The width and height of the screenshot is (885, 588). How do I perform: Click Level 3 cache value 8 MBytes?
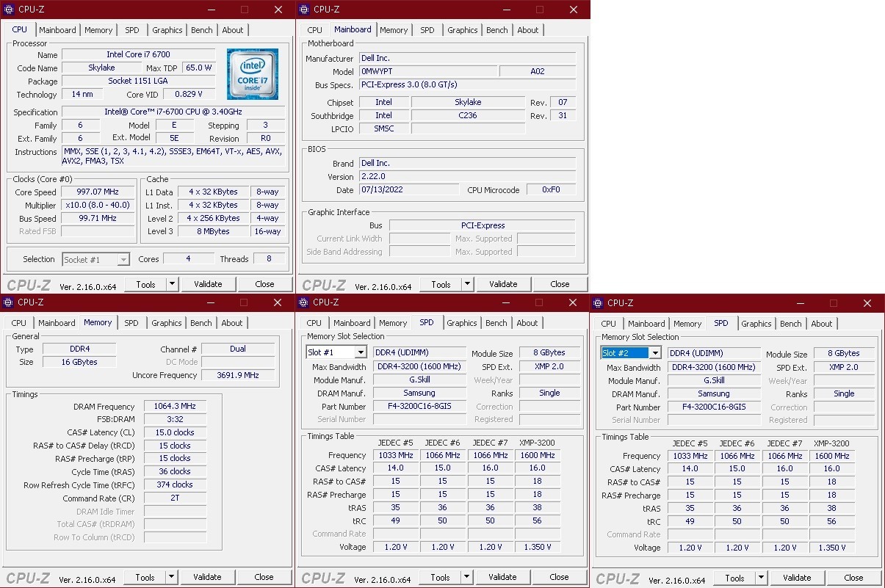click(x=213, y=231)
